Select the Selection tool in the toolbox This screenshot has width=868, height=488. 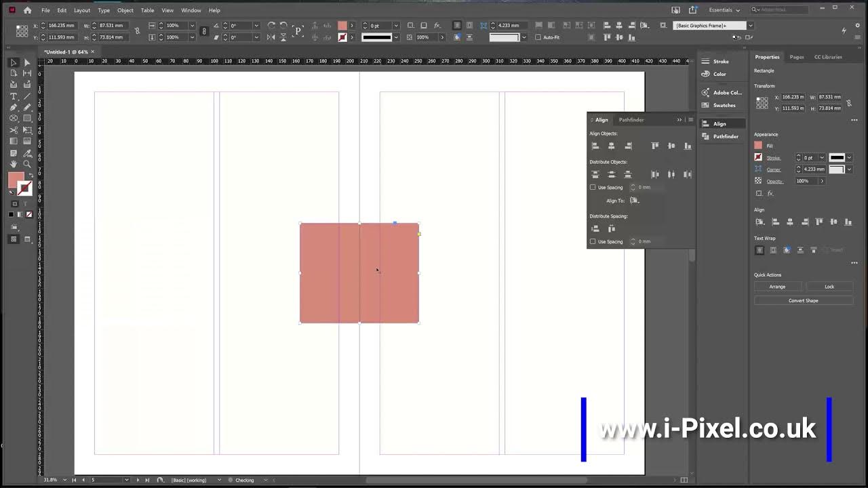tap(14, 62)
